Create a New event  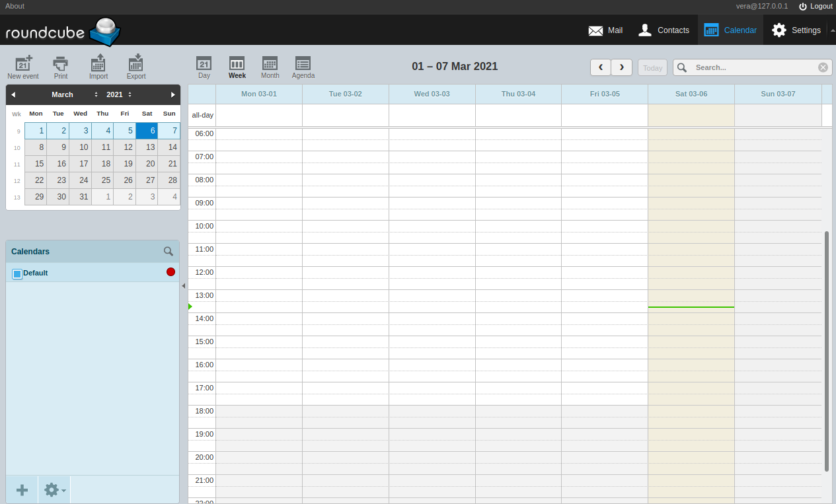point(23,67)
